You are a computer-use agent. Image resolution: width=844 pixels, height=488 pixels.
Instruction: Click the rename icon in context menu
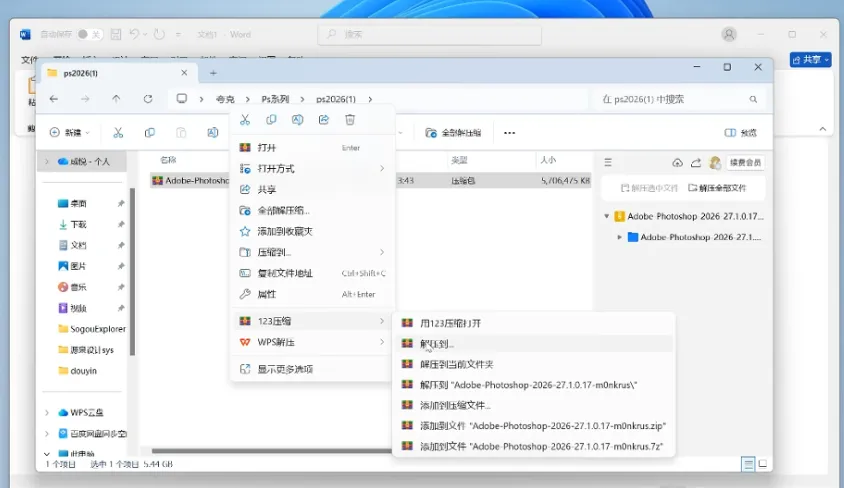point(297,120)
